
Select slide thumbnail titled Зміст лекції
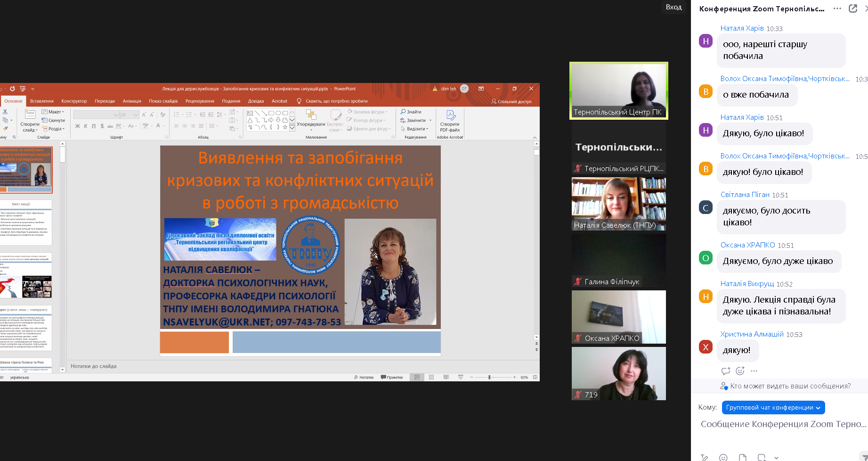(x=26, y=222)
